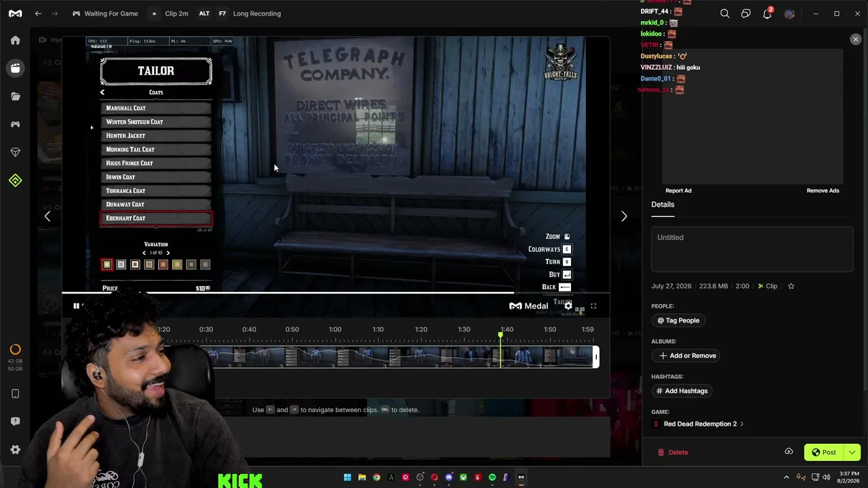Close the clip viewer
868x488 pixels.
(x=855, y=40)
